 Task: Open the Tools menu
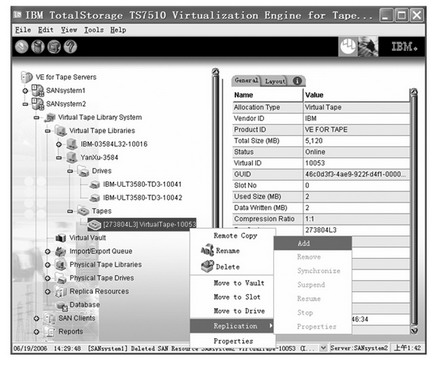(94, 30)
